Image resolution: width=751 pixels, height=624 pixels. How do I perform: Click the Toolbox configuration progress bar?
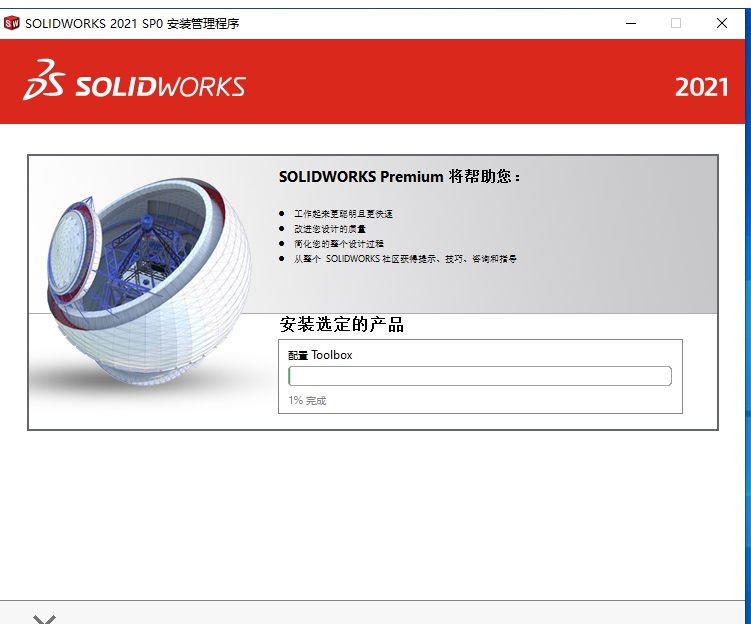480,376
